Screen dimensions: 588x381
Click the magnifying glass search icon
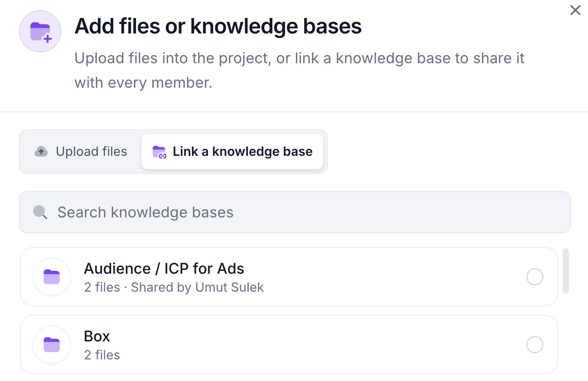coord(40,212)
